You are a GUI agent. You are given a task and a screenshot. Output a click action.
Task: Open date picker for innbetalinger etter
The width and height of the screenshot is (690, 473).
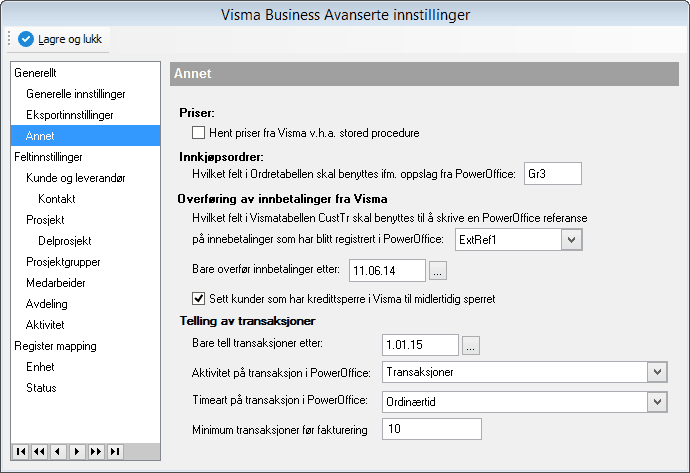tap(437, 271)
